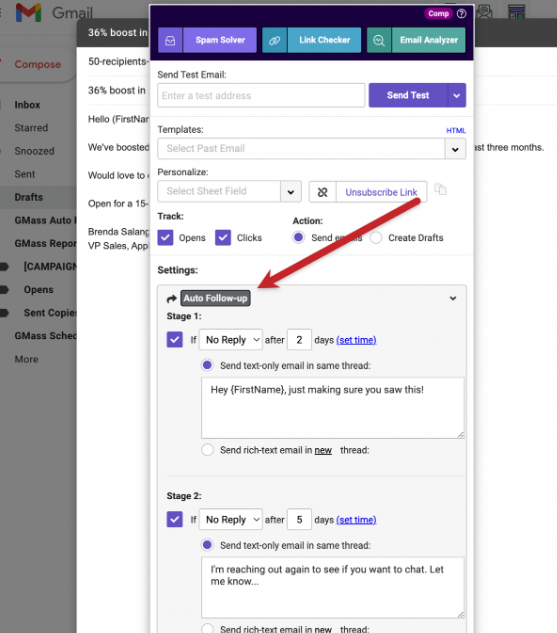
Task: Select Stage 2 text-only same thread option
Action: 207,545
